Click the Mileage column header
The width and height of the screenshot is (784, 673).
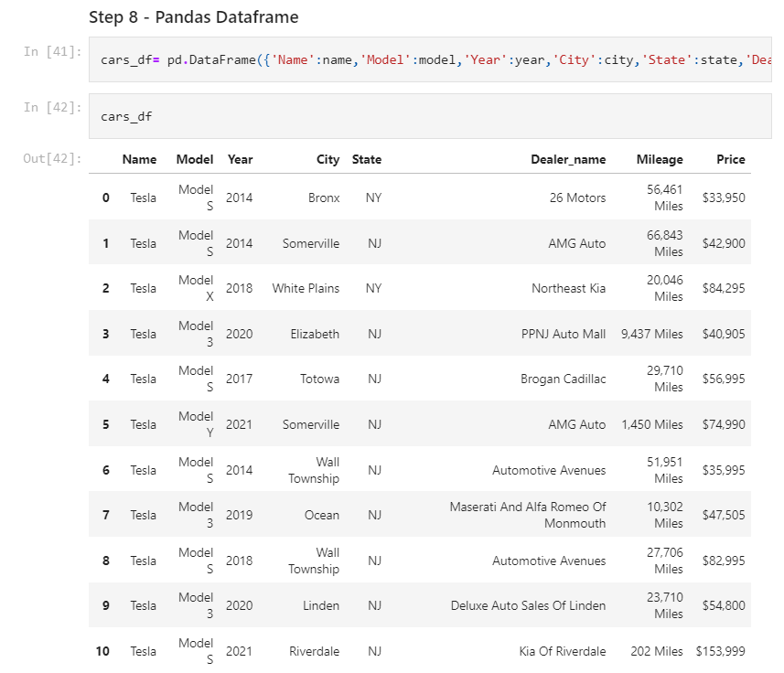[660, 159]
